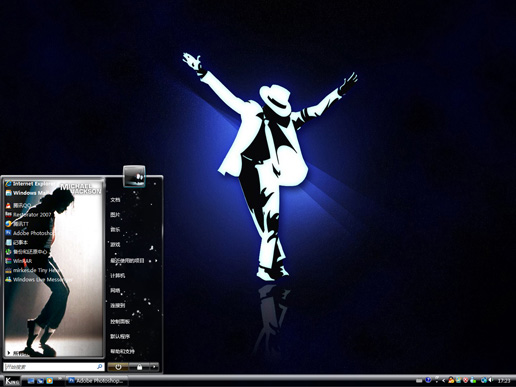Viewport: 516px width, 387px height.
Task: Open Network (网络) in the right pane
Action: tap(115, 291)
